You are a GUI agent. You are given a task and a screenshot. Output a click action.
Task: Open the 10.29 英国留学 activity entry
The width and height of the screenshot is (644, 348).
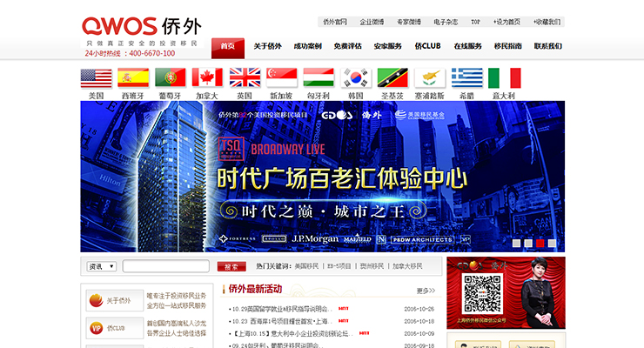[282, 309]
